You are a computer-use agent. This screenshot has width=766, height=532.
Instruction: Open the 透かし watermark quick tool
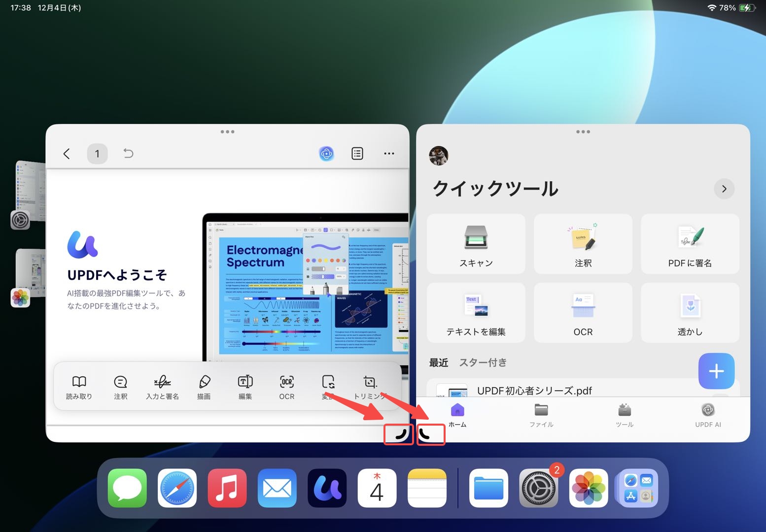pos(690,313)
